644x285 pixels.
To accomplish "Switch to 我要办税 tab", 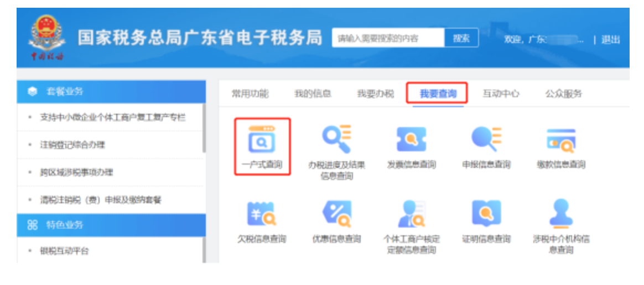I will [x=376, y=94].
